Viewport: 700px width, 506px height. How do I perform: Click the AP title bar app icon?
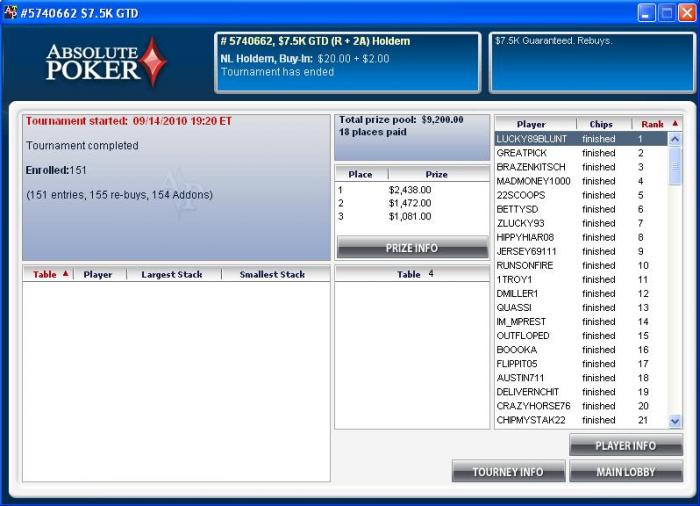10,12
